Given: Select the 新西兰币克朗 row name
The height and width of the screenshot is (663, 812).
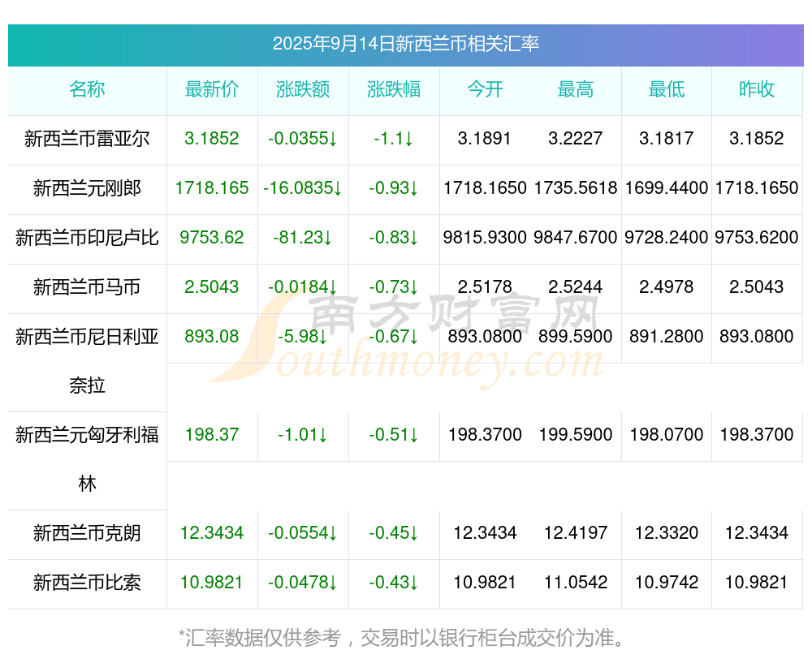Looking at the screenshot, I should [x=87, y=533].
